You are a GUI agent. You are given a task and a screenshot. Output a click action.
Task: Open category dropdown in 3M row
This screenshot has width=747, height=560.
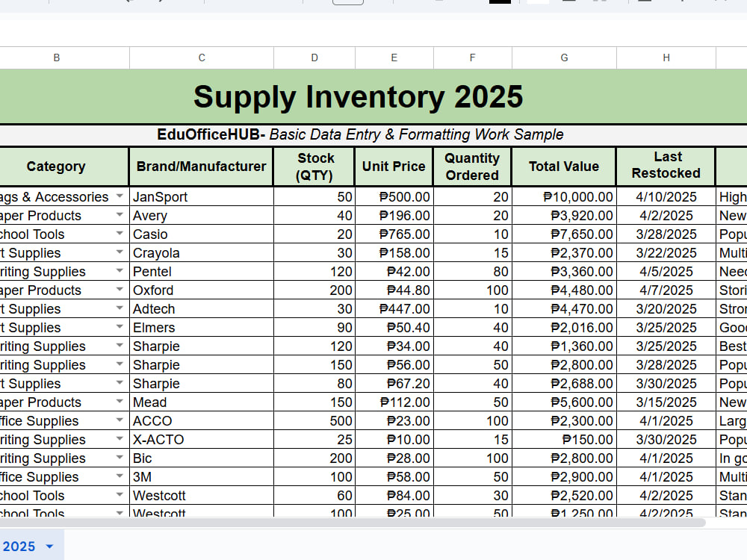120,476
